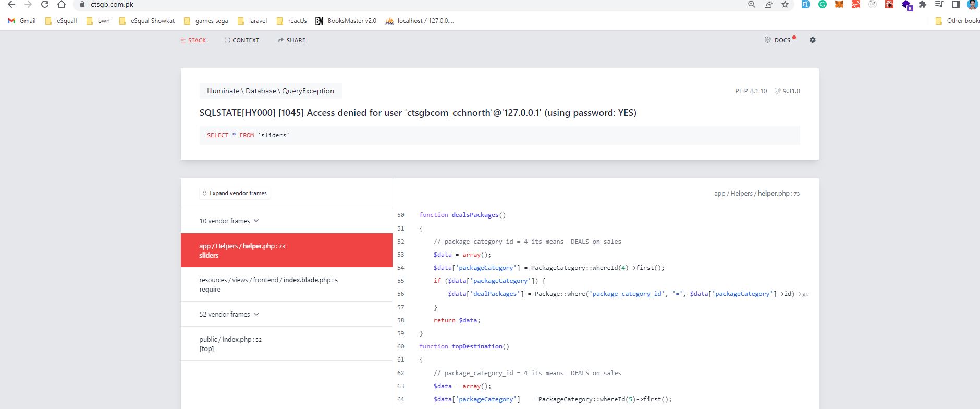Toggle the browser side panel icon
This screenshot has height=409, width=980.
pyautogui.click(x=956, y=4)
